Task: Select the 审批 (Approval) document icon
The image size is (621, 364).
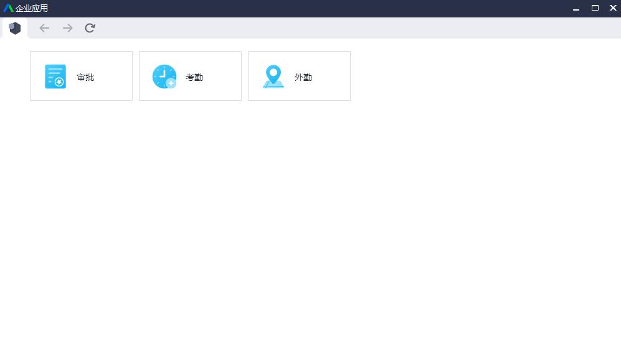Action: (x=55, y=76)
